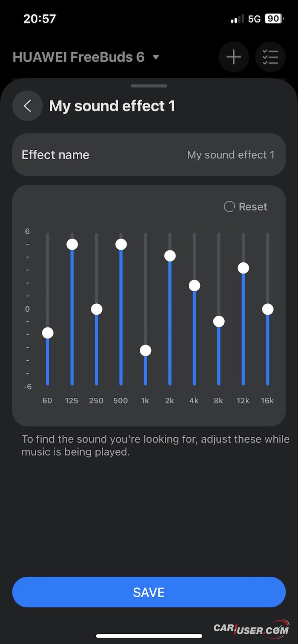Image resolution: width=298 pixels, height=644 pixels.
Task: Tap the Reset circular arrow icon
Action: tap(229, 207)
